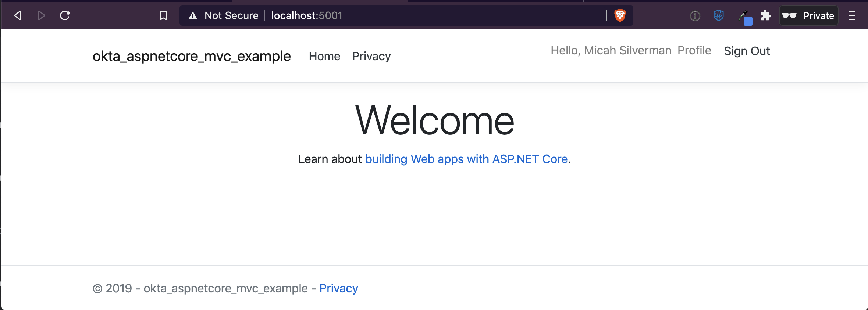Go to the Home nav item
Image resolution: width=868 pixels, height=310 pixels.
[324, 56]
